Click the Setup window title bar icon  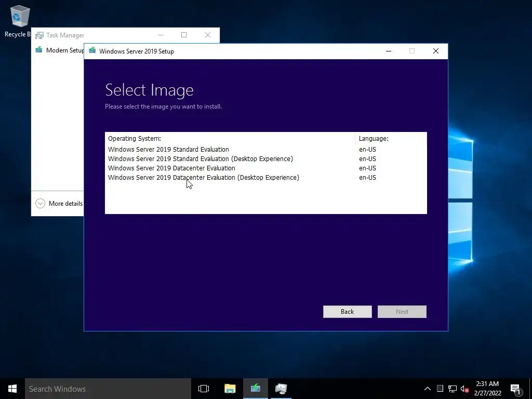92,50
